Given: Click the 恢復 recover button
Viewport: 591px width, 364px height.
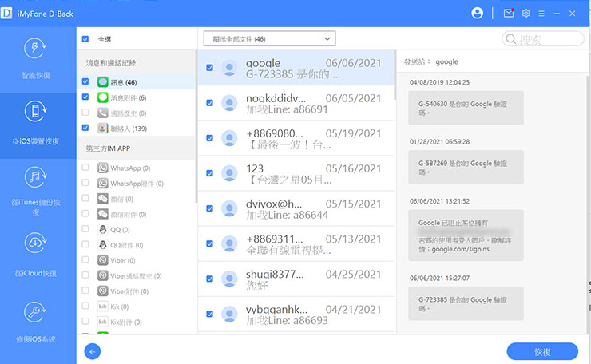Looking at the screenshot, I should point(542,351).
